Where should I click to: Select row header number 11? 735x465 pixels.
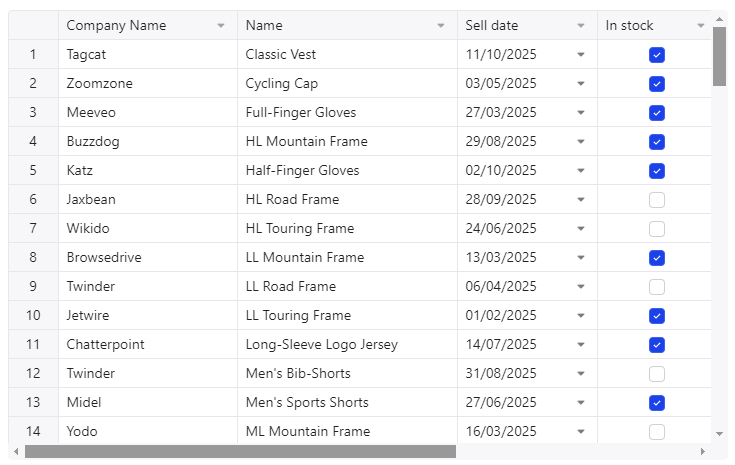coord(33,345)
